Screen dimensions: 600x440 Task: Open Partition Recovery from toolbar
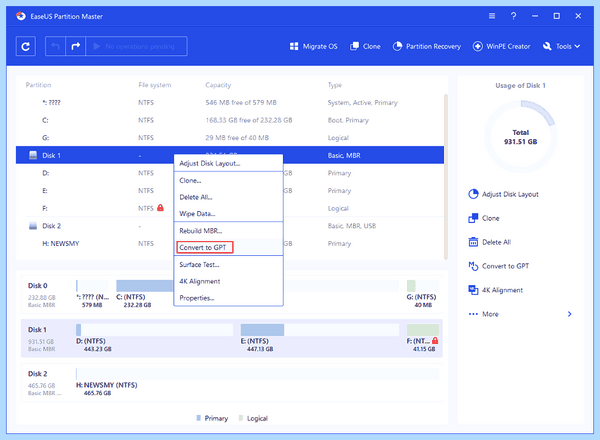pos(427,46)
